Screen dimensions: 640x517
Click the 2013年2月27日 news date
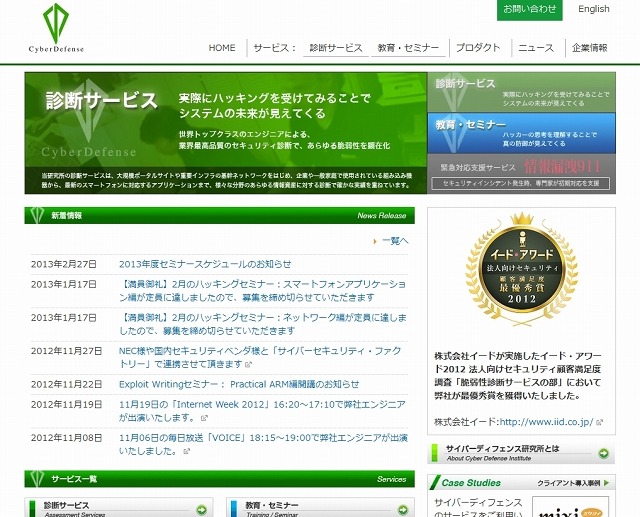pos(64,264)
